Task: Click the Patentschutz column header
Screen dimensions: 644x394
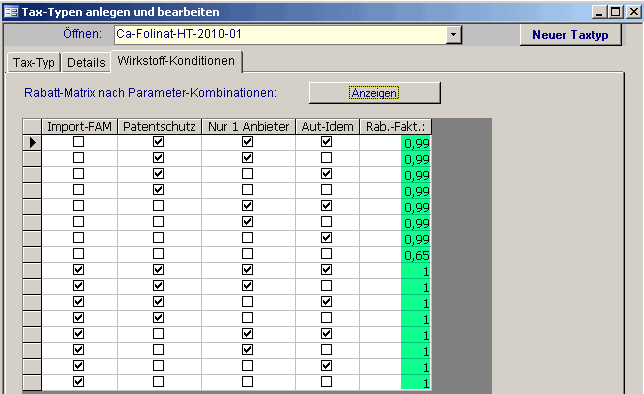Action: [x=159, y=127]
